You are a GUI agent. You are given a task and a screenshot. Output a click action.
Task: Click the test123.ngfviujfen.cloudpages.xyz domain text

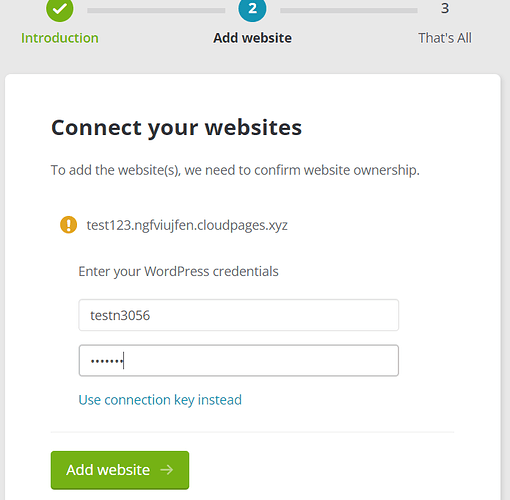(187, 225)
